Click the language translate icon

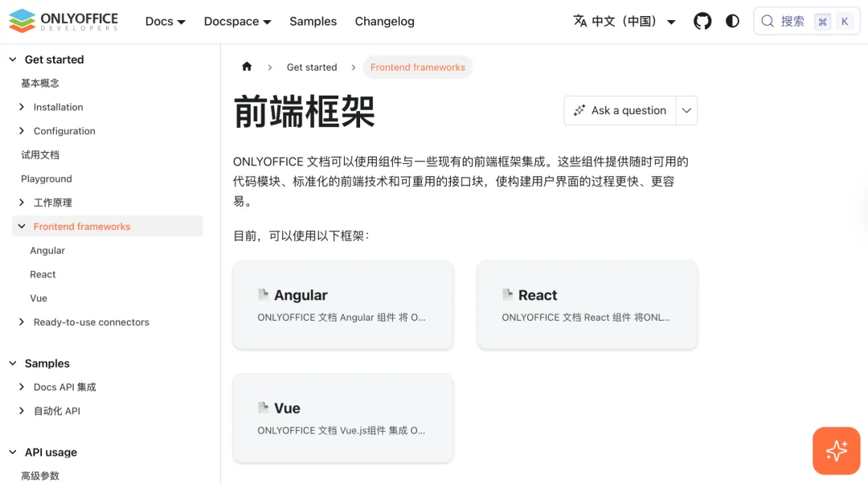coord(579,21)
